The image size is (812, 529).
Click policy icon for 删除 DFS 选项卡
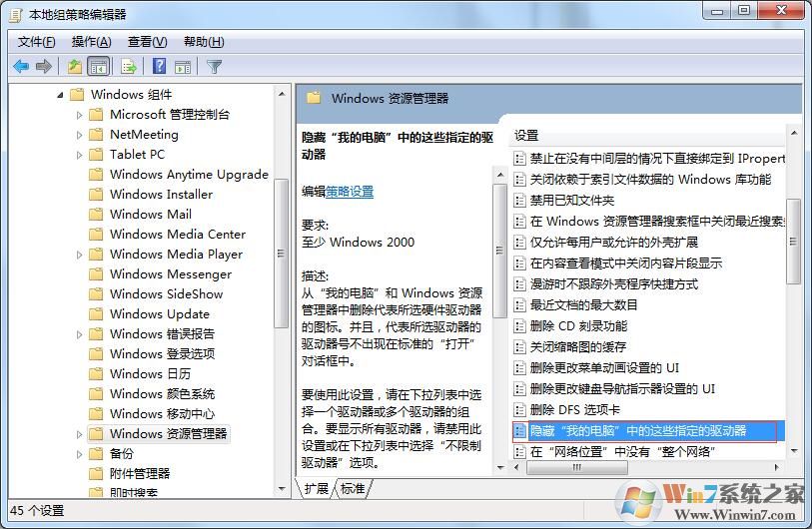pos(519,410)
